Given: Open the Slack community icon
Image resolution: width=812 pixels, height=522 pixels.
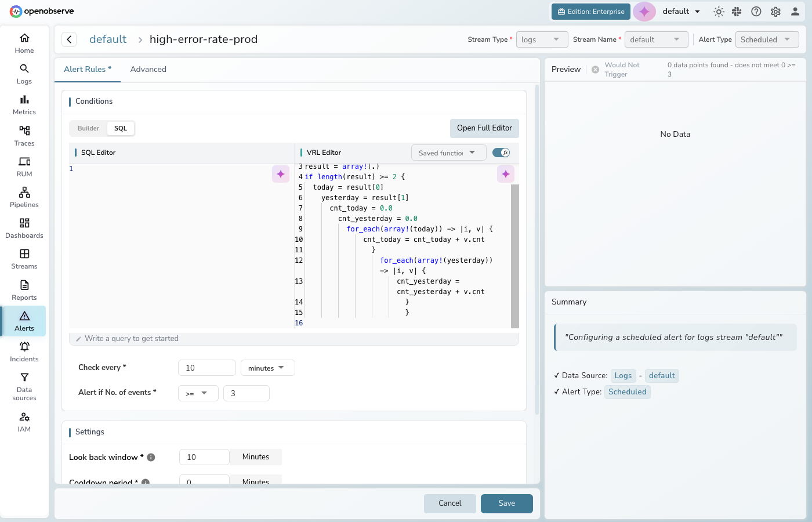Looking at the screenshot, I should click(x=737, y=12).
